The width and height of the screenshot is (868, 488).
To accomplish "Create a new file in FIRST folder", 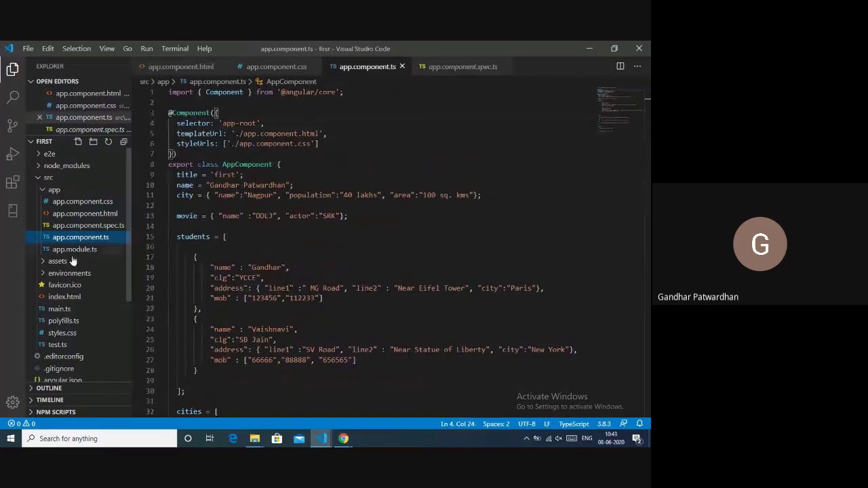I will point(78,142).
